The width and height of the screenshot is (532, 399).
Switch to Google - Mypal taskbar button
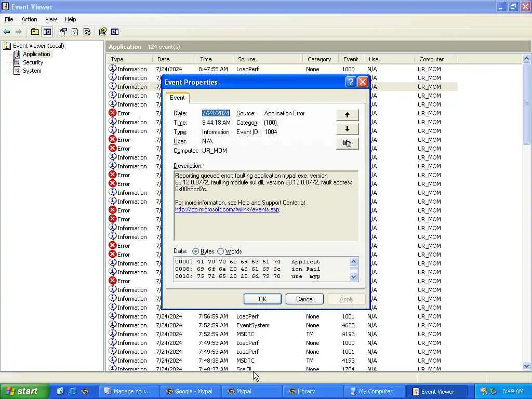[190, 391]
